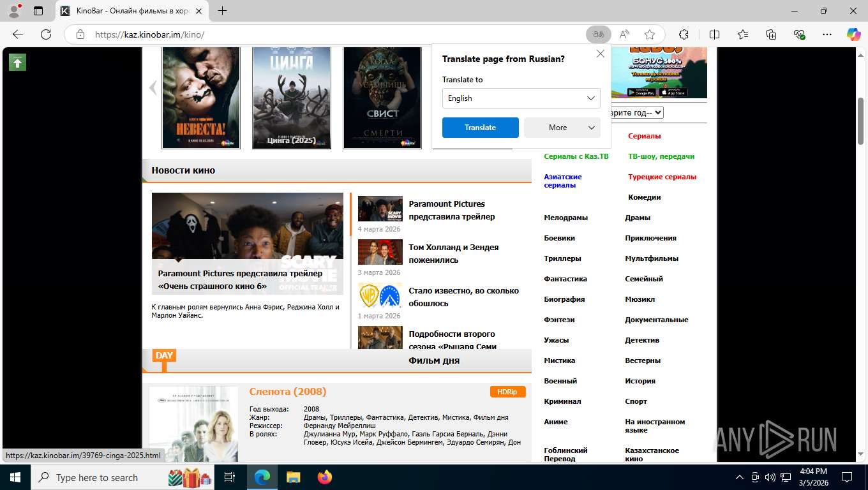The height and width of the screenshot is (490, 868).
Task: Close the KinoBar tab
Action: coord(198,11)
